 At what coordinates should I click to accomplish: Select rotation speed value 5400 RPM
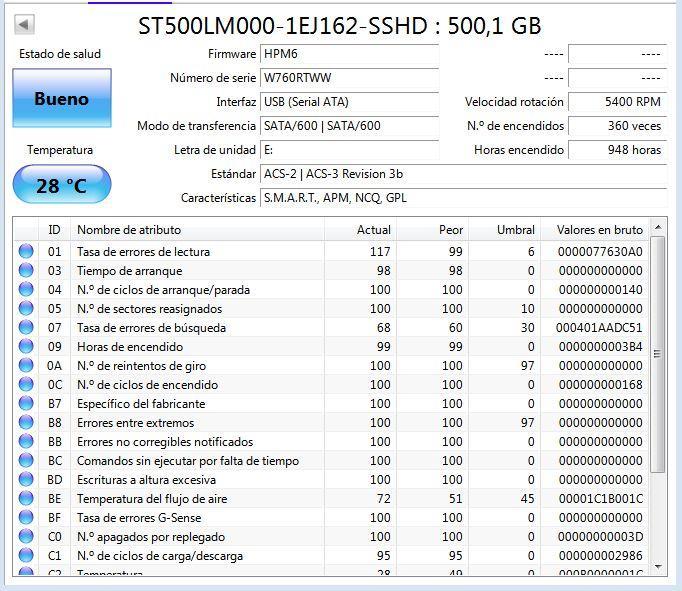pyautogui.click(x=618, y=102)
